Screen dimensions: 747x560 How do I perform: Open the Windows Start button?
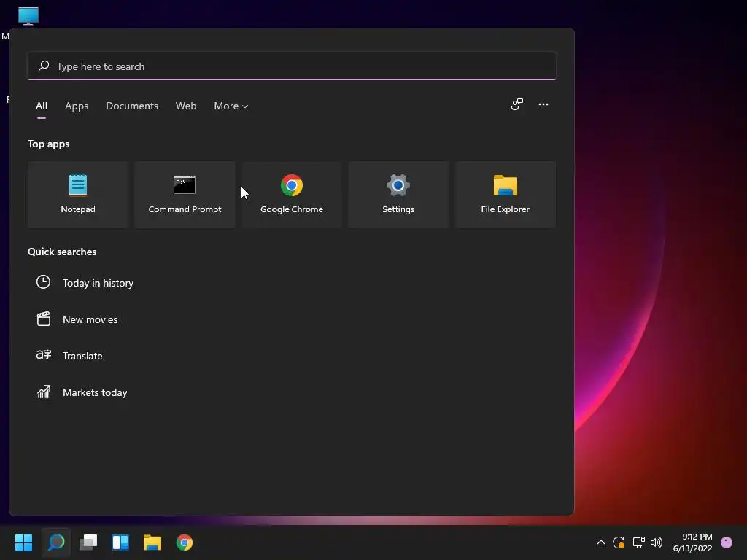point(23,542)
